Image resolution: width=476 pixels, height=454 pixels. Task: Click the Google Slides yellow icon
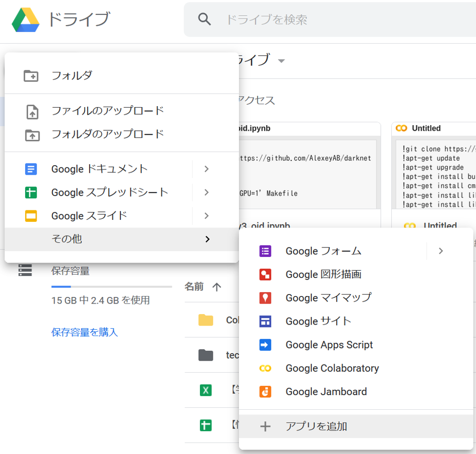pos(31,216)
